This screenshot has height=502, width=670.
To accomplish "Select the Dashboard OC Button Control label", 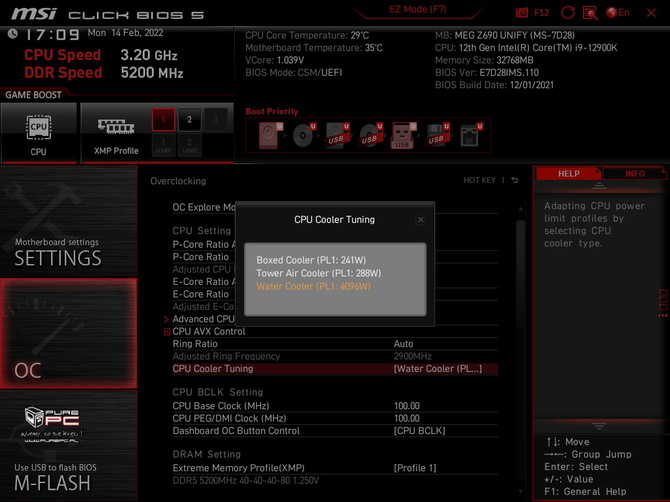I will pos(236,431).
